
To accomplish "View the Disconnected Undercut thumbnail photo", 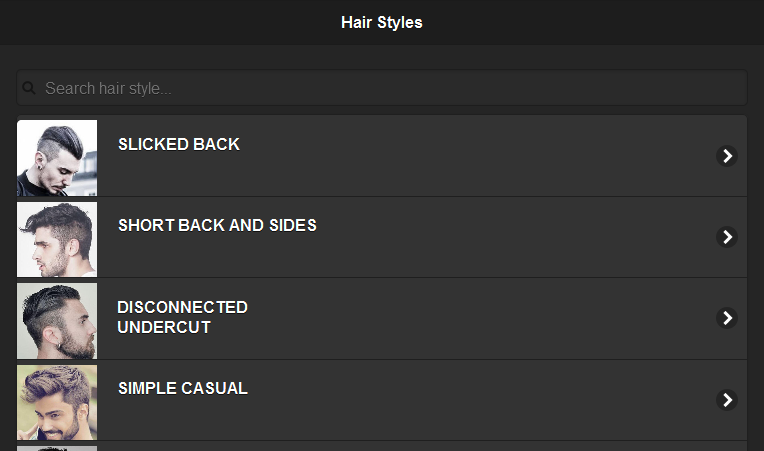I will pyautogui.click(x=57, y=320).
